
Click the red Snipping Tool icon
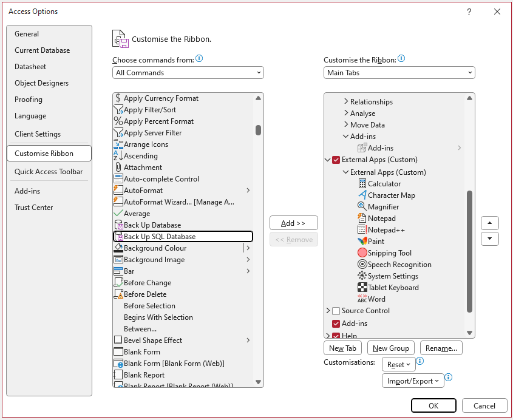click(362, 252)
